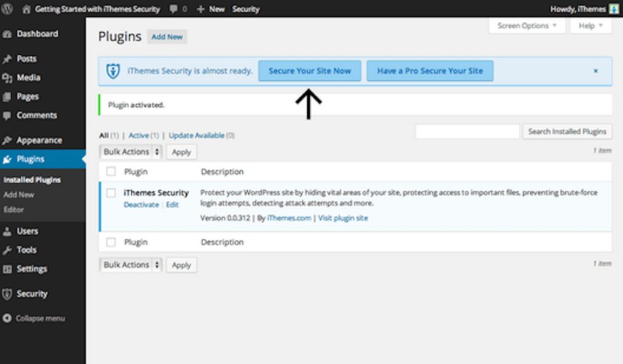Click the WordPress logo icon
This screenshot has height=364, width=623.
(x=7, y=9)
